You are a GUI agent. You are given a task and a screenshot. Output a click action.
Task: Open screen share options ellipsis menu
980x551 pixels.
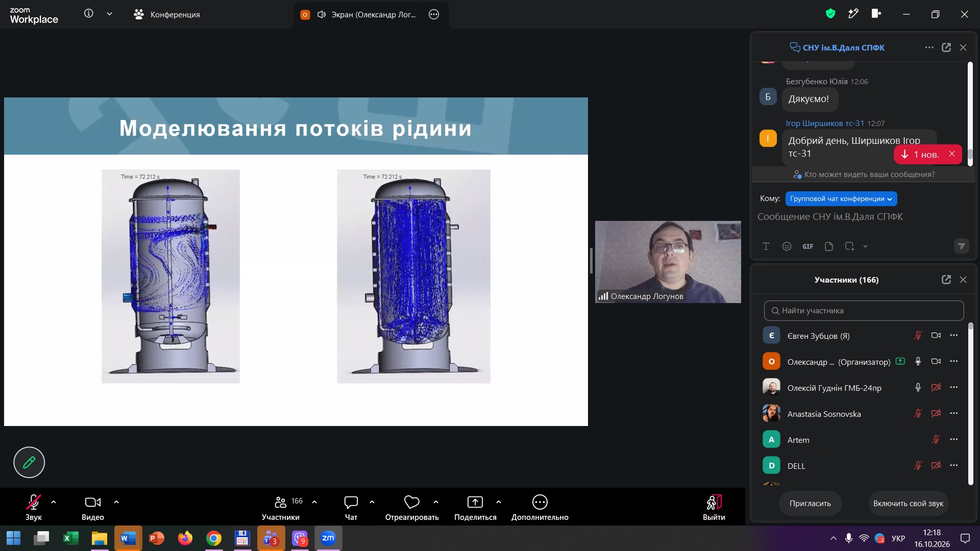(x=434, y=14)
